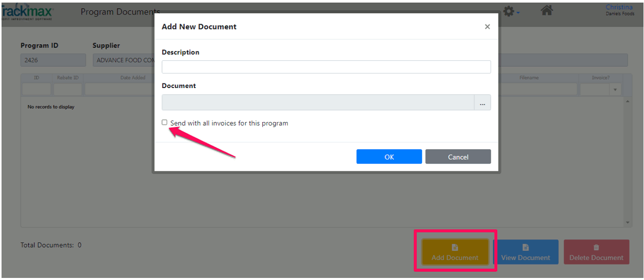644x280 pixels.
Task: Sort by the Filename column header
Action: point(529,78)
